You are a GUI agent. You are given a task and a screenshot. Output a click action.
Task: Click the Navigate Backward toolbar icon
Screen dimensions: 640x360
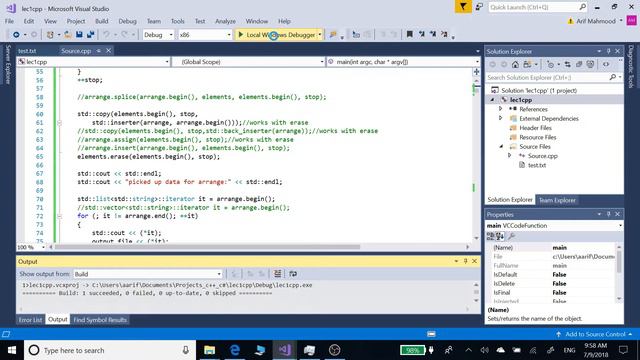click(16, 35)
